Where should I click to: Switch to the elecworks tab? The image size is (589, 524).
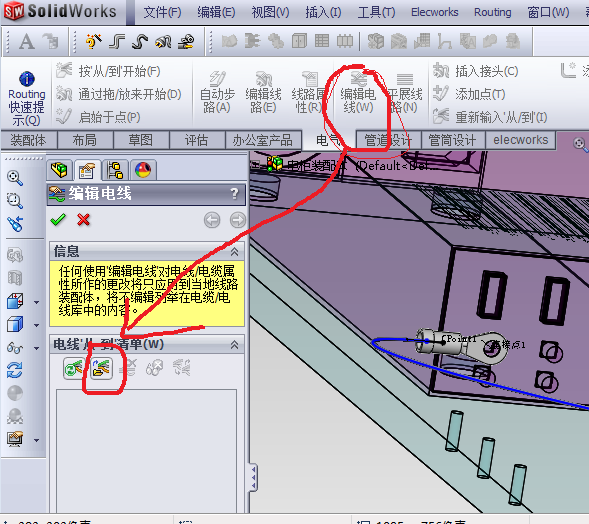point(520,140)
